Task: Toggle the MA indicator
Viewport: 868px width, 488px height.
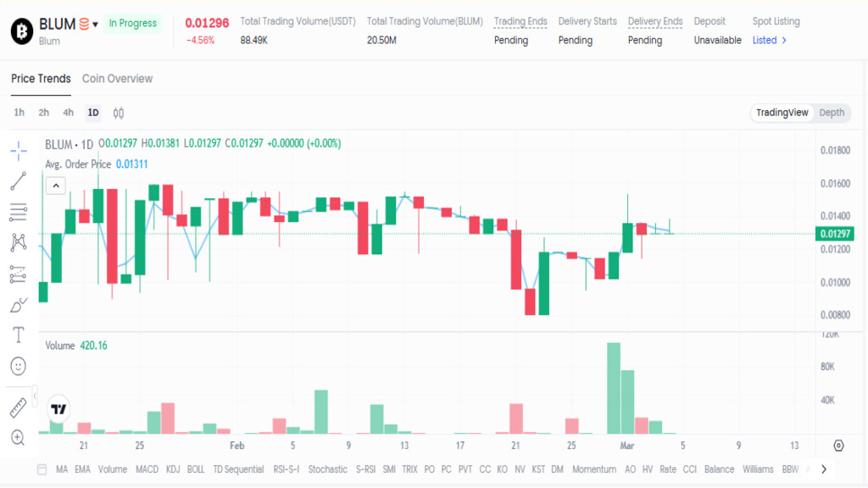Action: [x=61, y=469]
